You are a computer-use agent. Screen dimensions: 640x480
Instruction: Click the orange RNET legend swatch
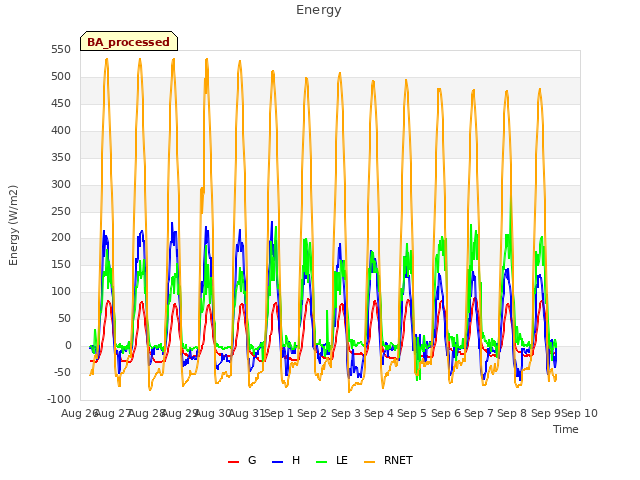369,462
